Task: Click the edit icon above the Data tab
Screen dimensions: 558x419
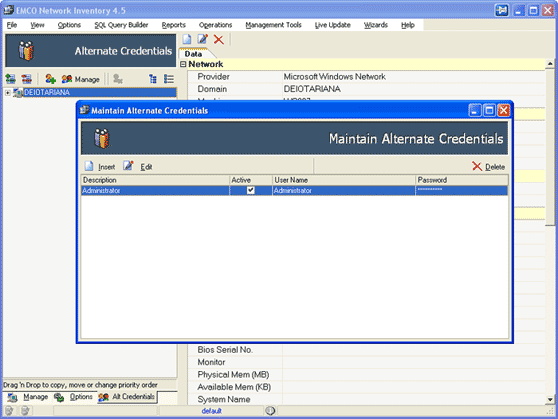Action: pos(203,39)
